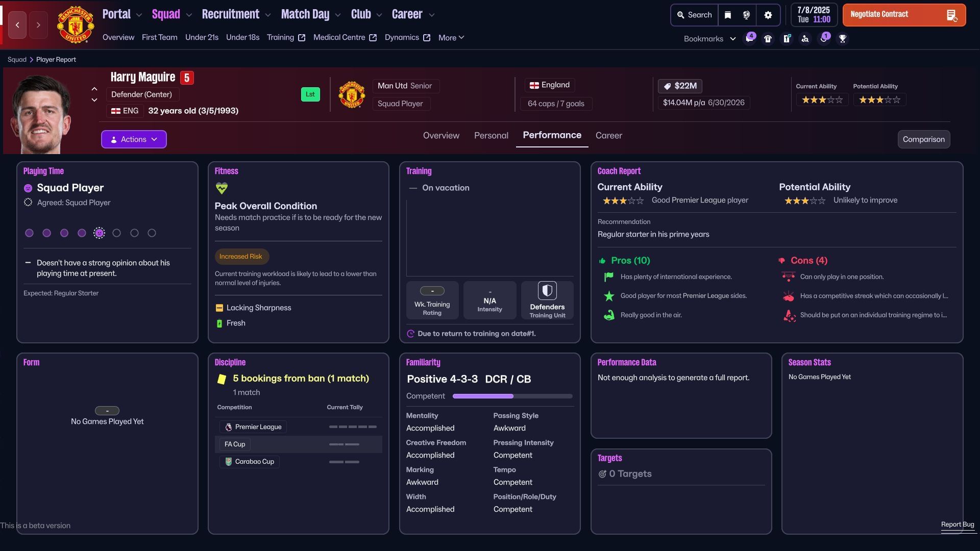Open the Comparison button
The image size is (980, 551).
[x=923, y=139]
